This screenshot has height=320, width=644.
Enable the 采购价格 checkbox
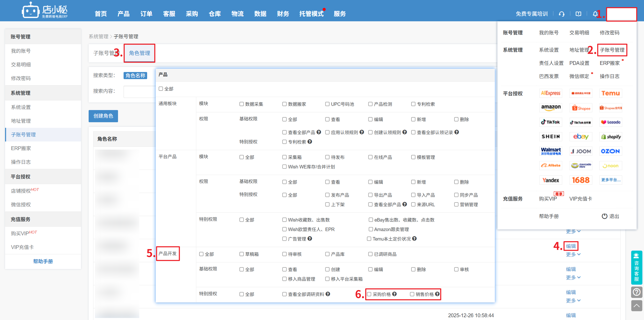click(x=369, y=294)
